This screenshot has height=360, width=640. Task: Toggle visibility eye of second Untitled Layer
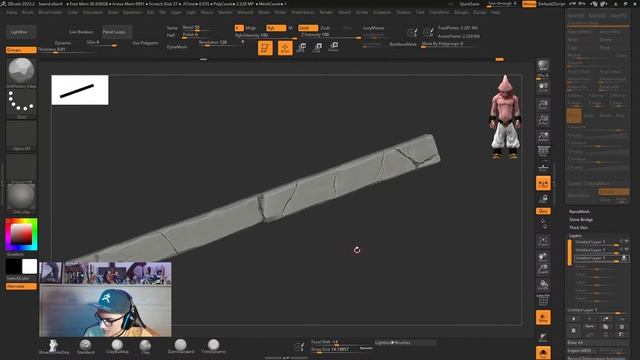point(626,249)
